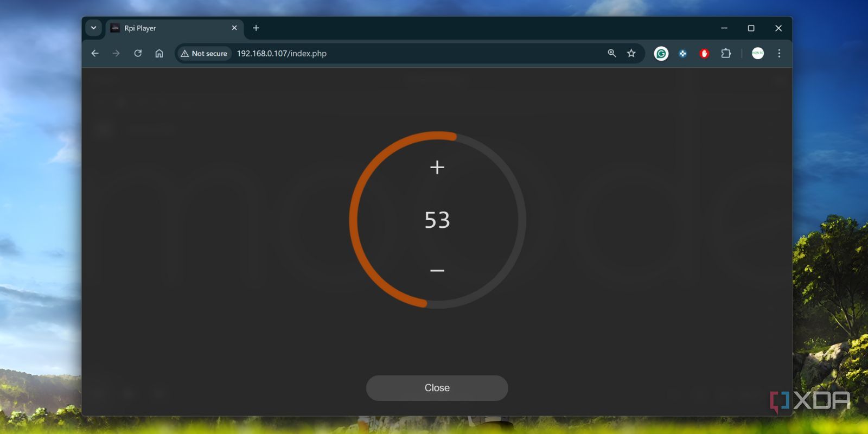Decrease volume with the minus button
The height and width of the screenshot is (434, 868).
click(437, 270)
